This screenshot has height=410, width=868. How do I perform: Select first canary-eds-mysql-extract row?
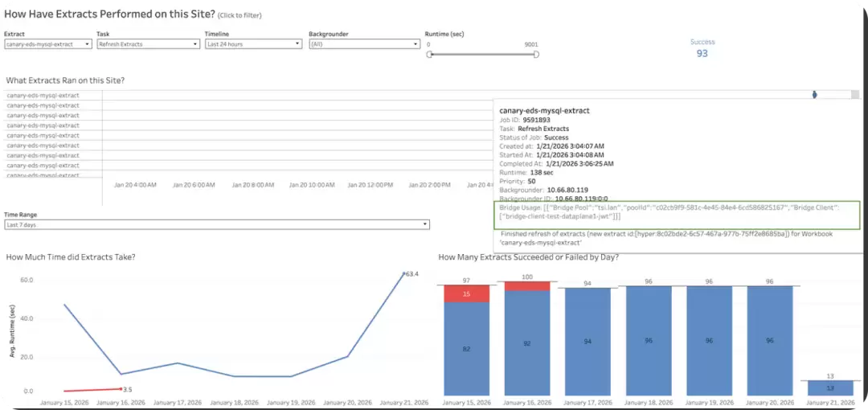43,96
